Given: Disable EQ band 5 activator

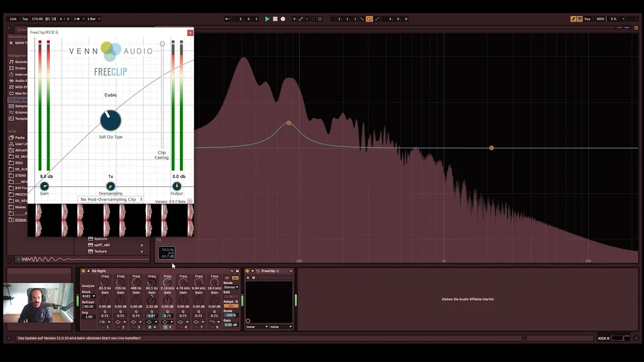Looking at the screenshot, I should pyautogui.click(x=166, y=327).
